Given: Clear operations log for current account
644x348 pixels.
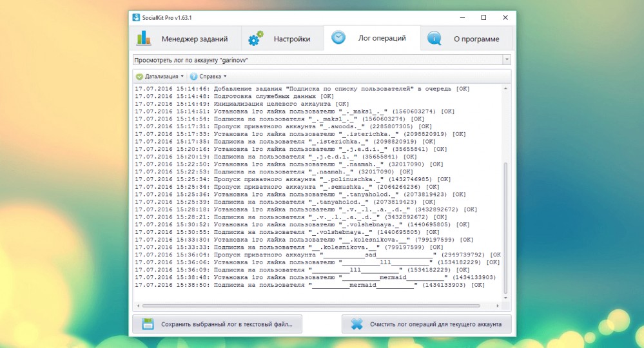Looking at the screenshot, I should pos(426,324).
